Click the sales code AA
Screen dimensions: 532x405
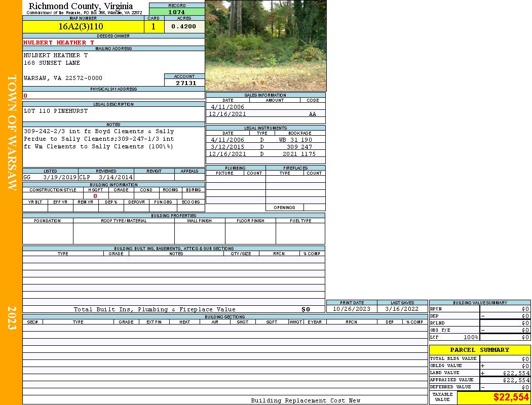[313, 114]
